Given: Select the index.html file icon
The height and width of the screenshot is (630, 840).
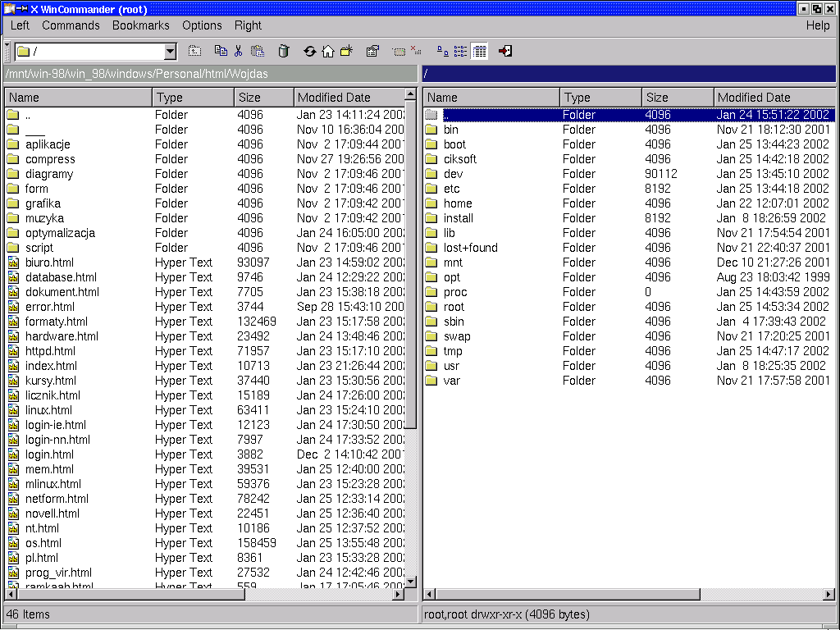Looking at the screenshot, I should point(13,366).
